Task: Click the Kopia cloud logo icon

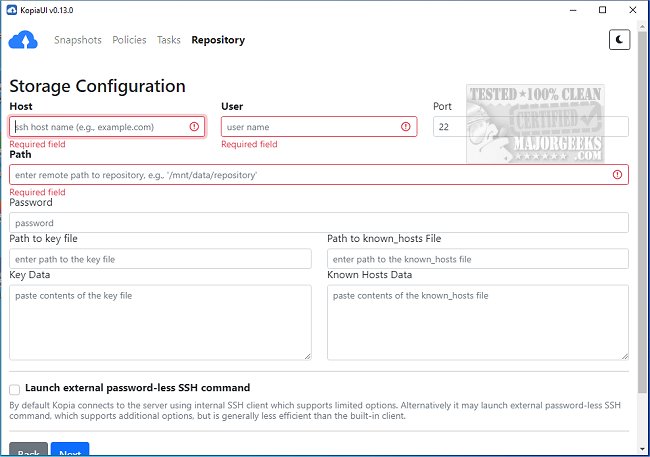Action: [22, 40]
